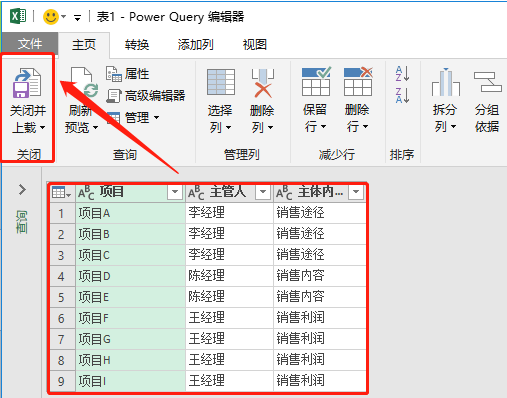Click the text type icon of 主体内... column
The image size is (507, 398).
(x=284, y=193)
